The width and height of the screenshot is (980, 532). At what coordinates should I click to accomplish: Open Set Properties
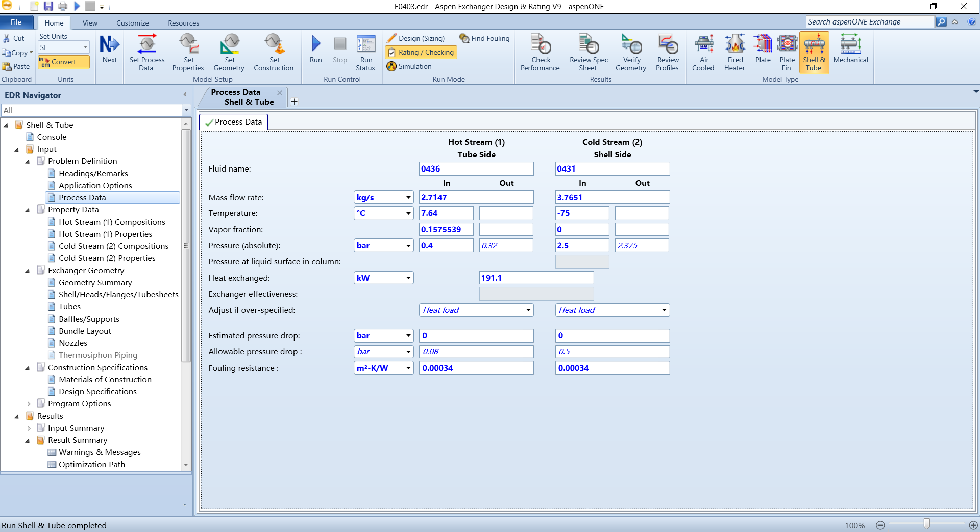[188, 53]
